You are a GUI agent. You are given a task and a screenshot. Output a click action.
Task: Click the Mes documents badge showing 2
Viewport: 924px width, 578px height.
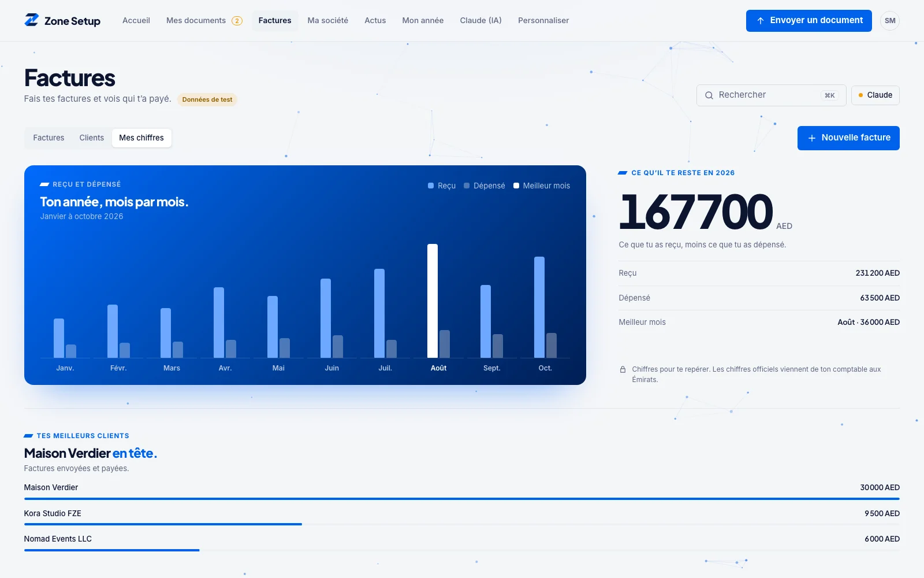point(237,21)
